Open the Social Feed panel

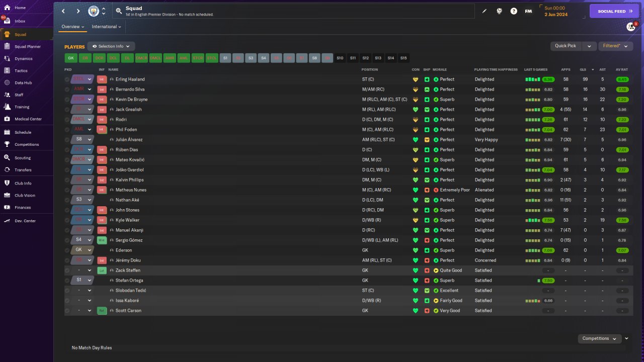pos(614,11)
